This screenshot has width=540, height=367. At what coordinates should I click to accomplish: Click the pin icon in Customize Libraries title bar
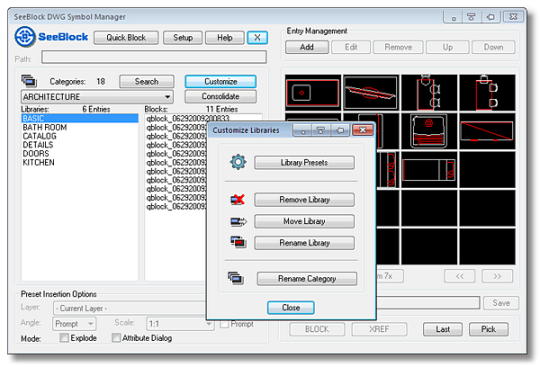[x=303, y=130]
